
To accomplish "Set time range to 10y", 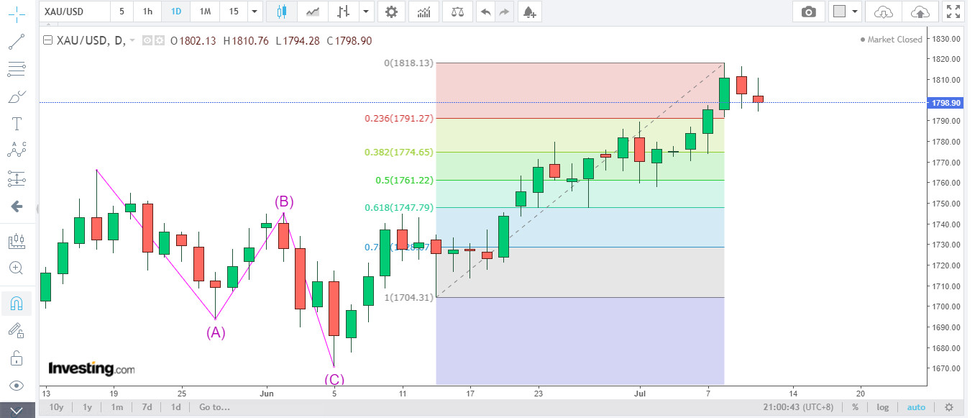I will 56,407.
